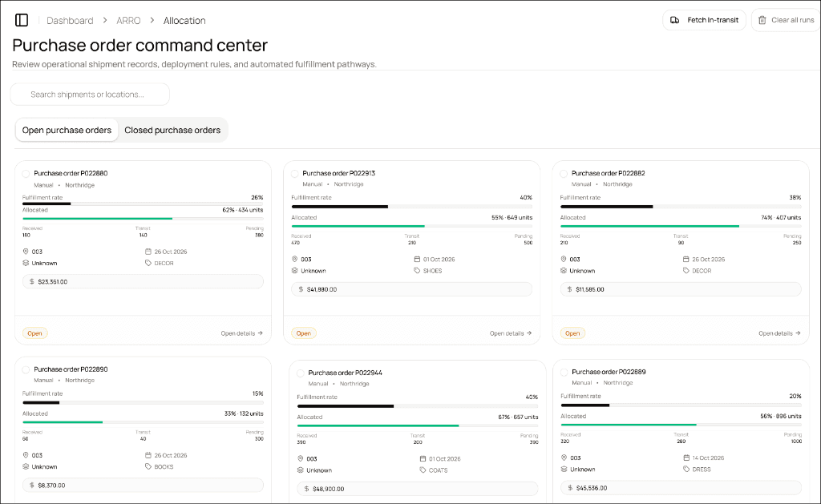Viewport: 821px width, 504px height.
Task: Click the 14 Oct 2026 date
Action: [708, 458]
